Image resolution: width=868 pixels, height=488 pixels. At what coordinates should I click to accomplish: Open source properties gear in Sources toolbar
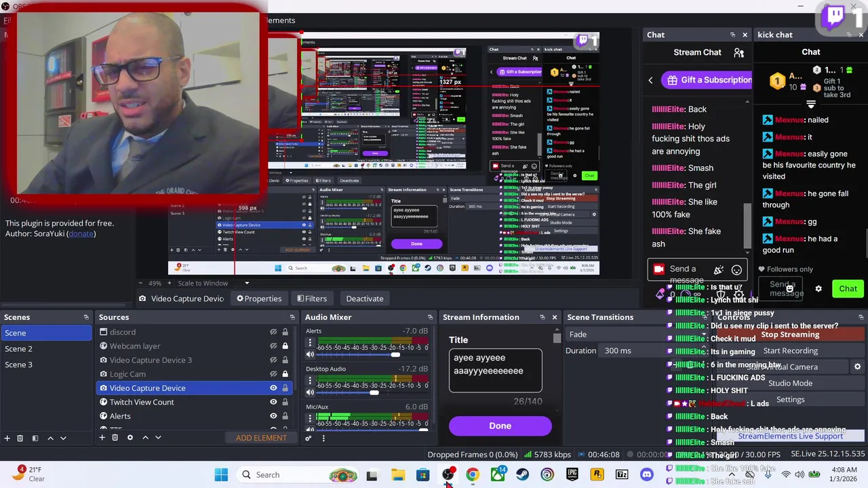coord(130,438)
